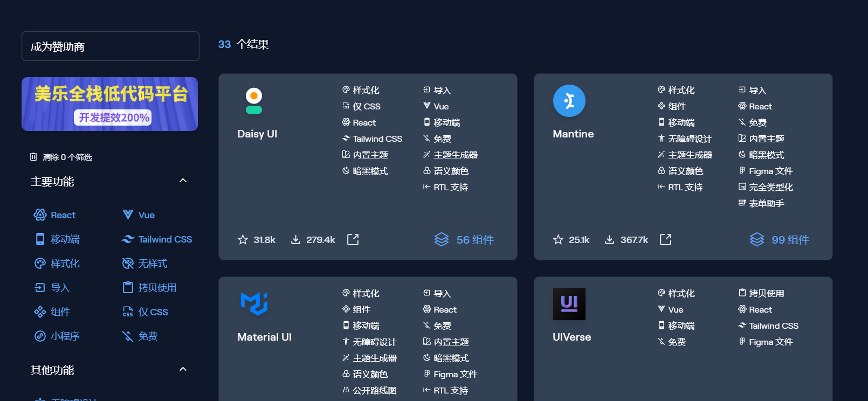Toggle the 仅 CSS filter in sidebar
Image resolution: width=868 pixels, height=401 pixels.
145,312
